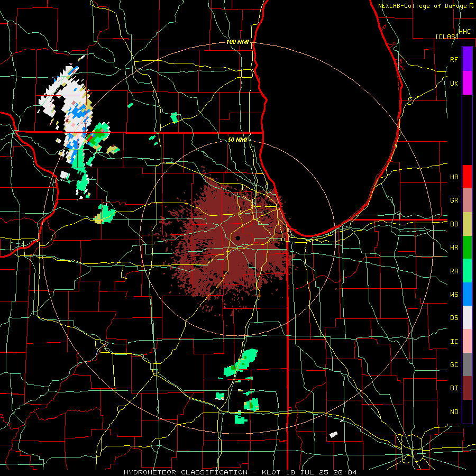Click the light green RA rain swatch
476x476 pixels.
point(467,271)
